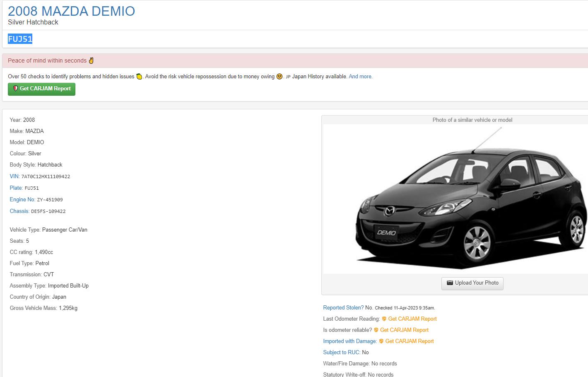The height and width of the screenshot is (377, 588).
Task: Click the highlighted FUJ51 plate heading
Action: pyautogui.click(x=20, y=39)
